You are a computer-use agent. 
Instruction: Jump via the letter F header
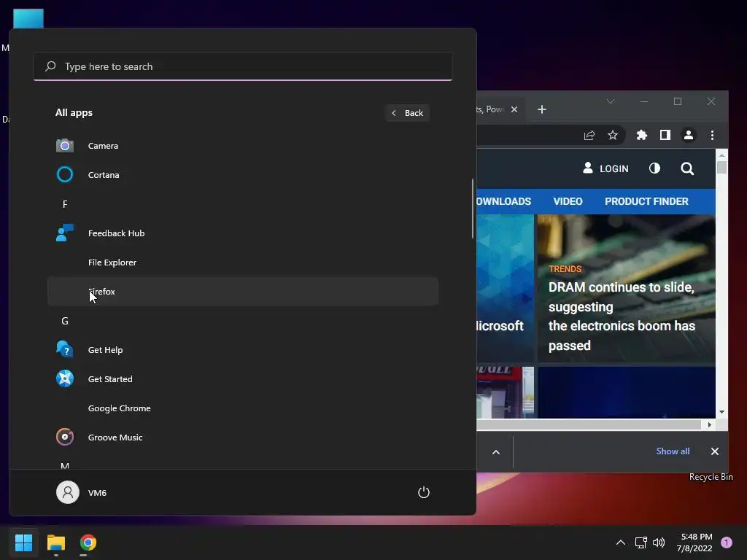tap(65, 204)
